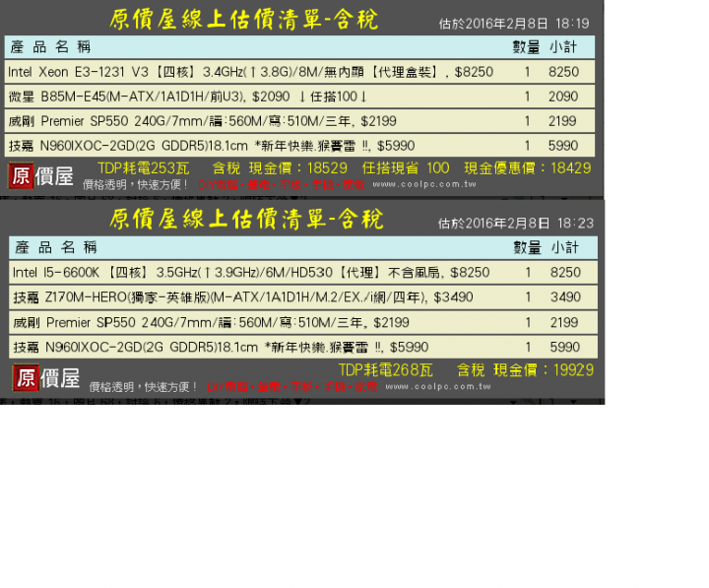Click the www.coolpc.com.tw link in top quote
Viewport: 709px width, 588px height.
pos(424,184)
